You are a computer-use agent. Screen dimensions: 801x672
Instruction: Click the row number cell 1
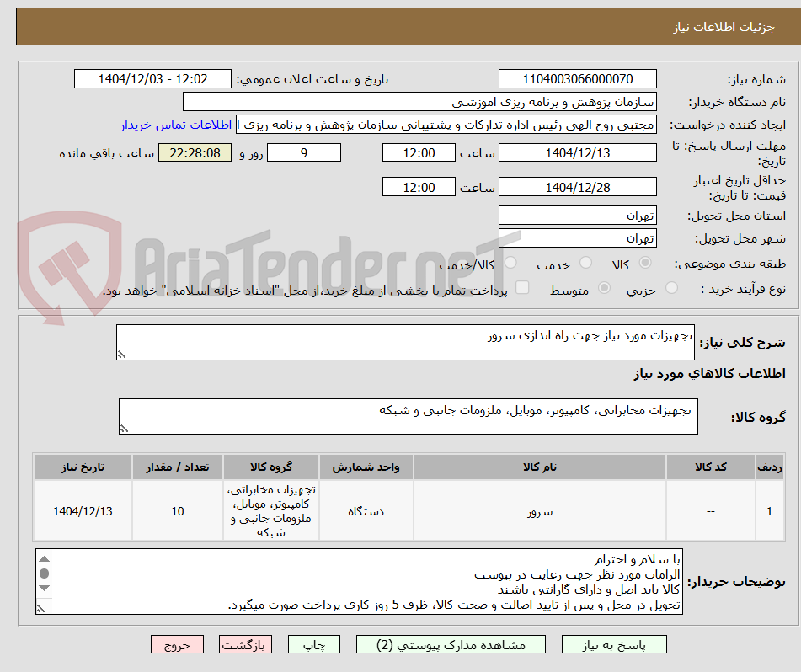[770, 511]
